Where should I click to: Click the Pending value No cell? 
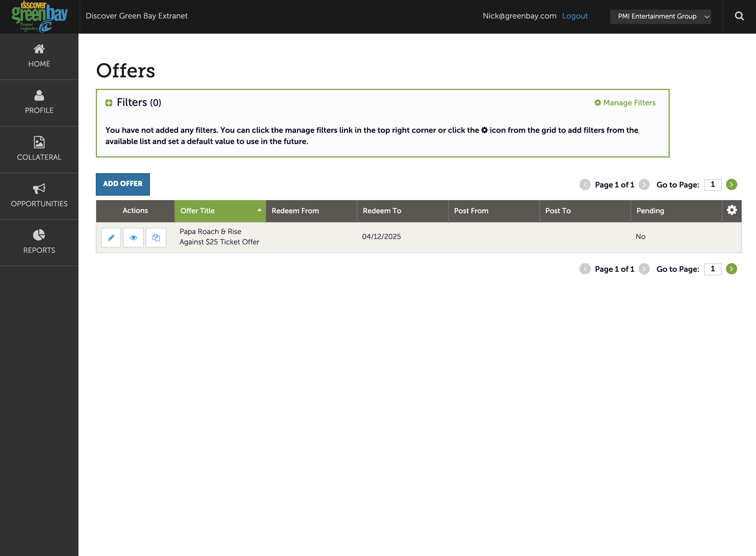click(640, 237)
